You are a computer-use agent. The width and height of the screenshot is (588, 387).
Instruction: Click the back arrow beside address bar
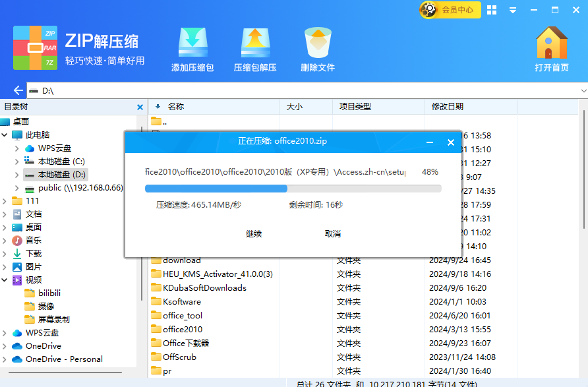(18, 91)
